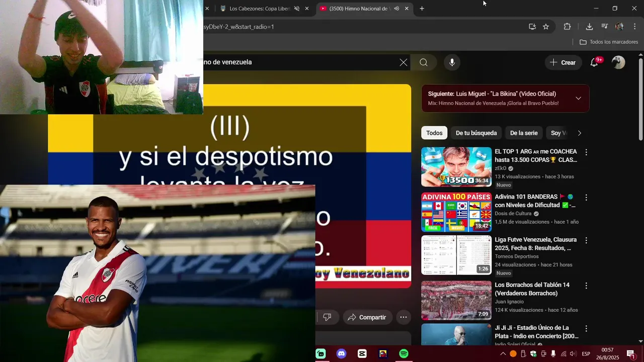Open the zEkO 13500 copas video thumbnail
The image size is (644, 362).
(456, 167)
